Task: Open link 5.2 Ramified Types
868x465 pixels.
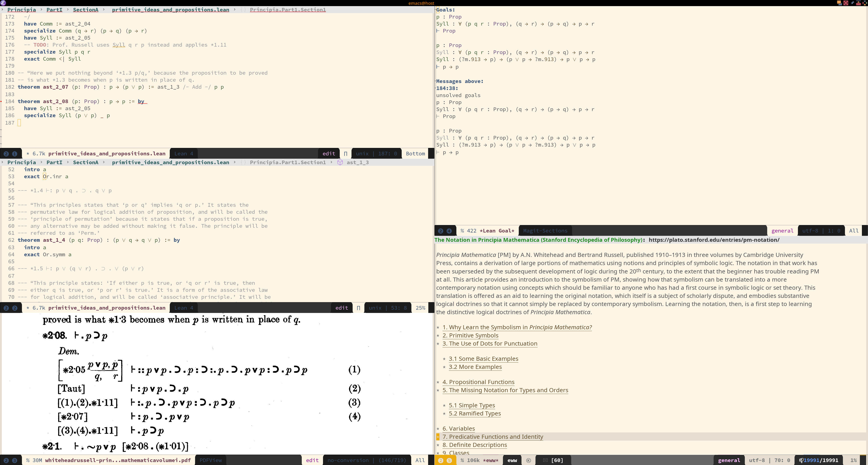Action: [x=474, y=413]
